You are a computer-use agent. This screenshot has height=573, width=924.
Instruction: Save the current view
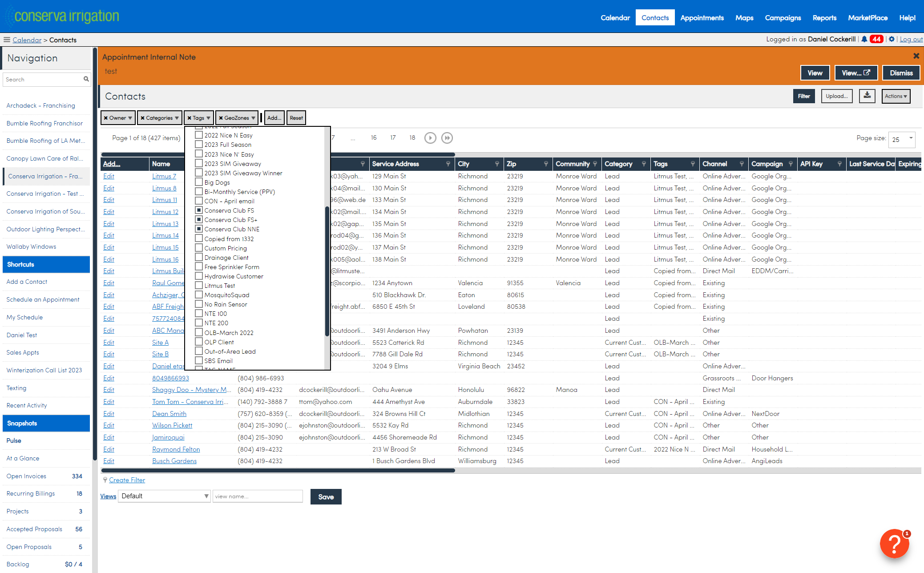(326, 496)
